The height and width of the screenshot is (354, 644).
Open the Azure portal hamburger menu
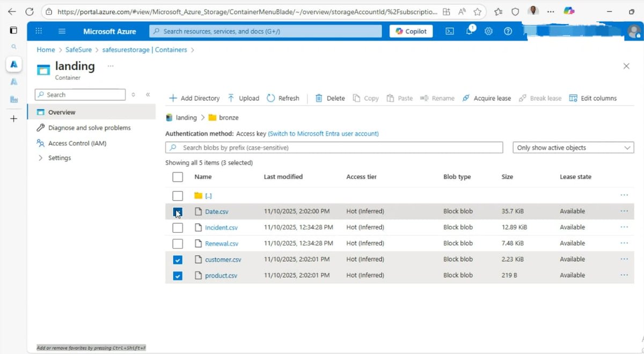tap(62, 32)
